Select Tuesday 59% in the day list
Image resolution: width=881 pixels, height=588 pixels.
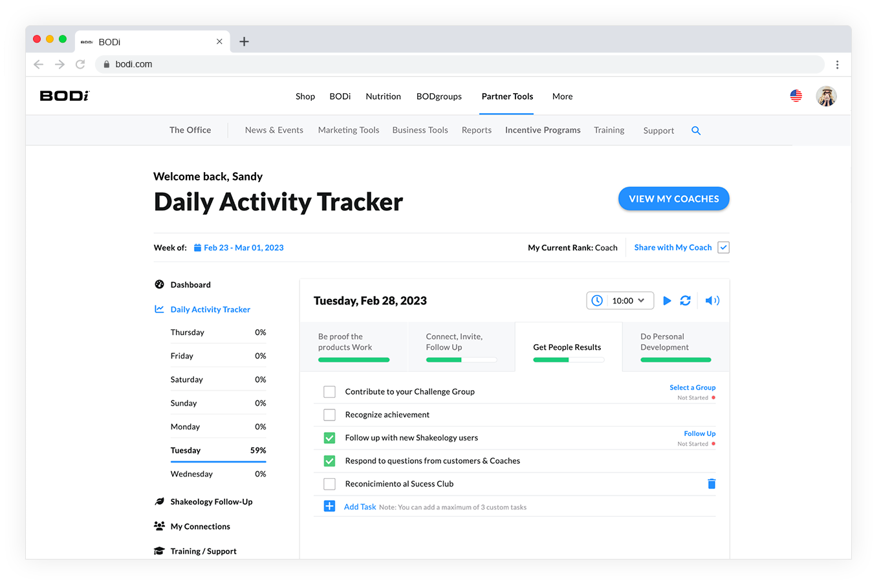pos(219,450)
